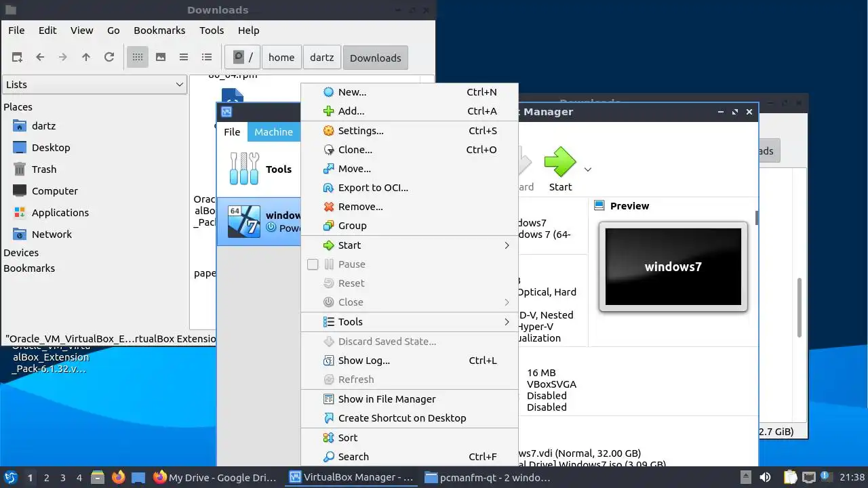The image size is (868, 488).
Task: Click the Remove... red cross icon
Action: click(328, 207)
